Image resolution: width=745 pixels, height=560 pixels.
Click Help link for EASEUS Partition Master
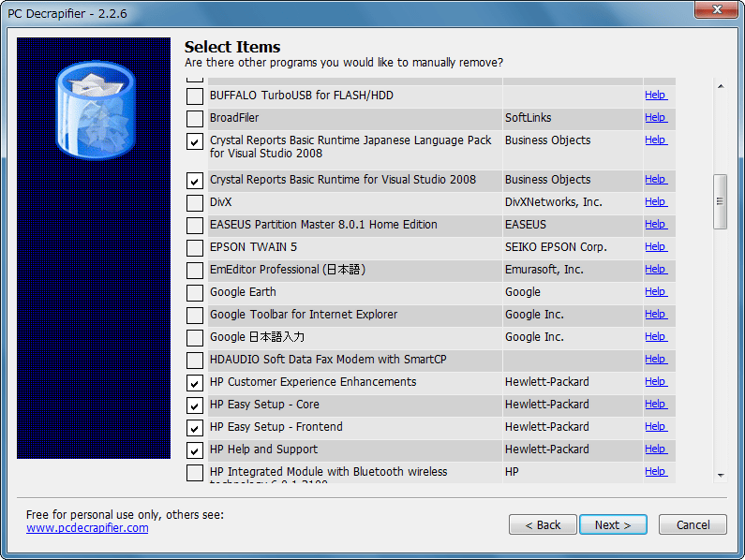click(x=656, y=224)
